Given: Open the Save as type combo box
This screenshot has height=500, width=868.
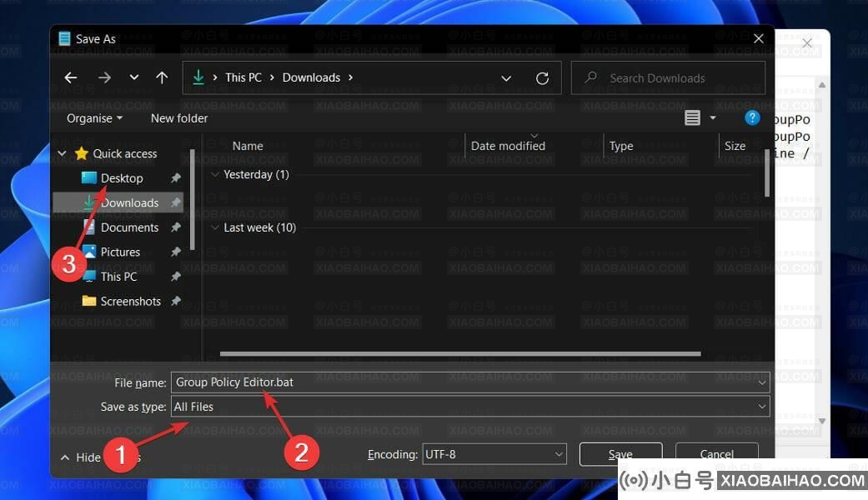Looking at the screenshot, I should pyautogui.click(x=470, y=407).
